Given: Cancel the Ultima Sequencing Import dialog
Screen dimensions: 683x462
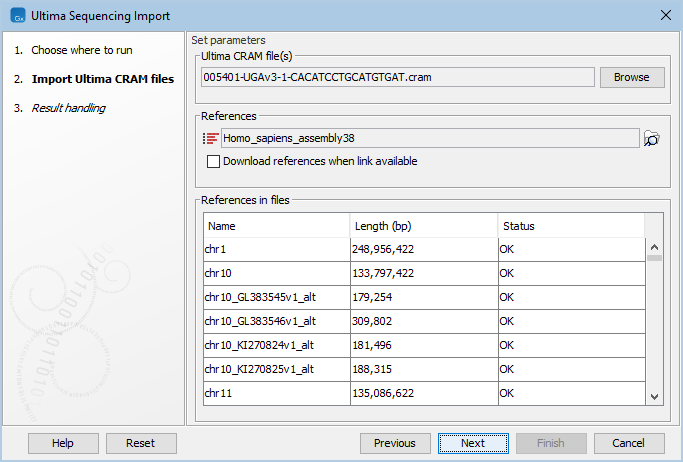Looking at the screenshot, I should click(628, 443).
